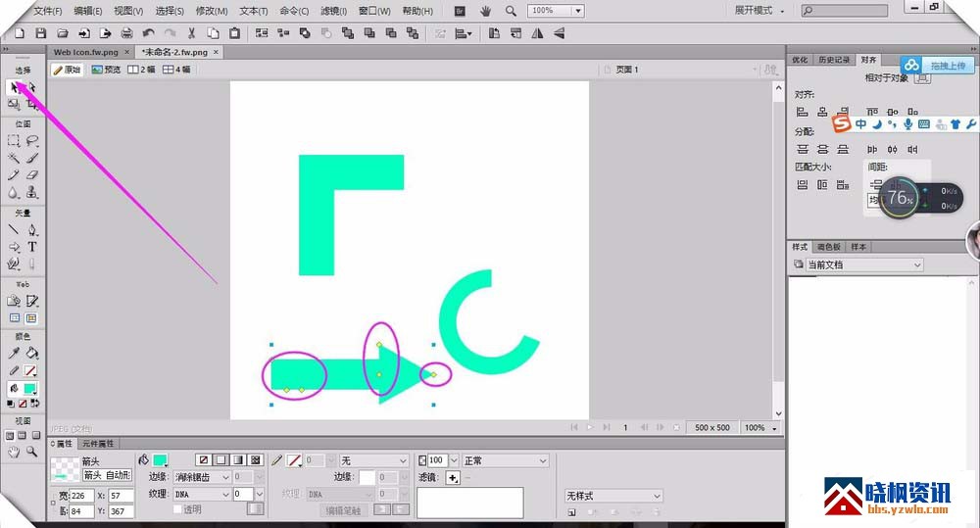Choose the Pen tool
980x528 pixels.
32,229
